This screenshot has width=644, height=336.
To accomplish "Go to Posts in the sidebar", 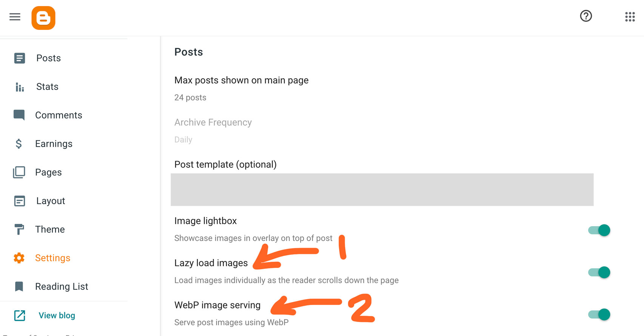I will point(48,58).
